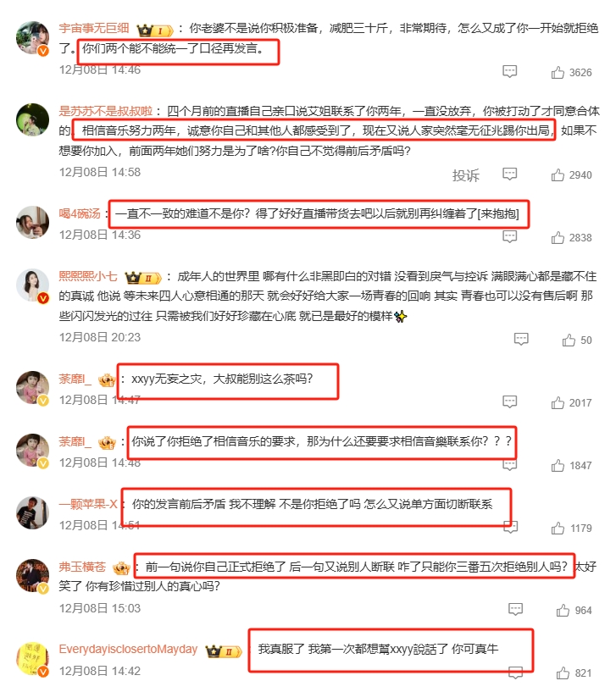
Task: Reply to 是苏苏不是叔叔啦's comment
Action: (x=509, y=174)
